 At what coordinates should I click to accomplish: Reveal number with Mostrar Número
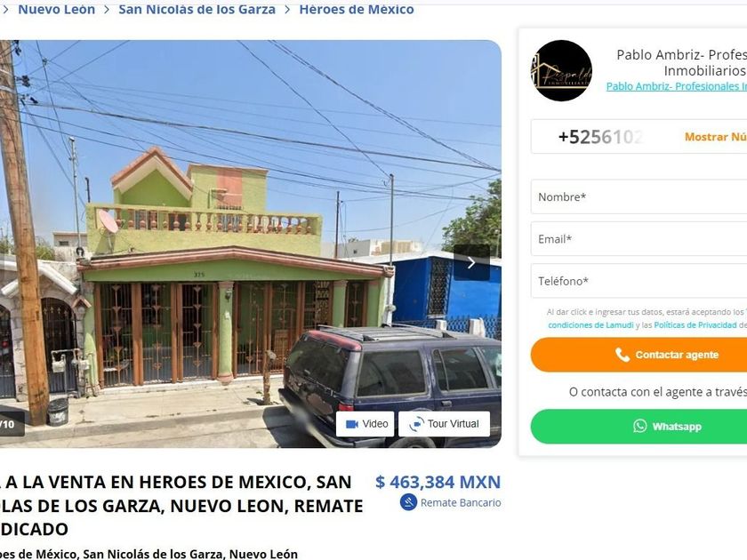point(716,137)
